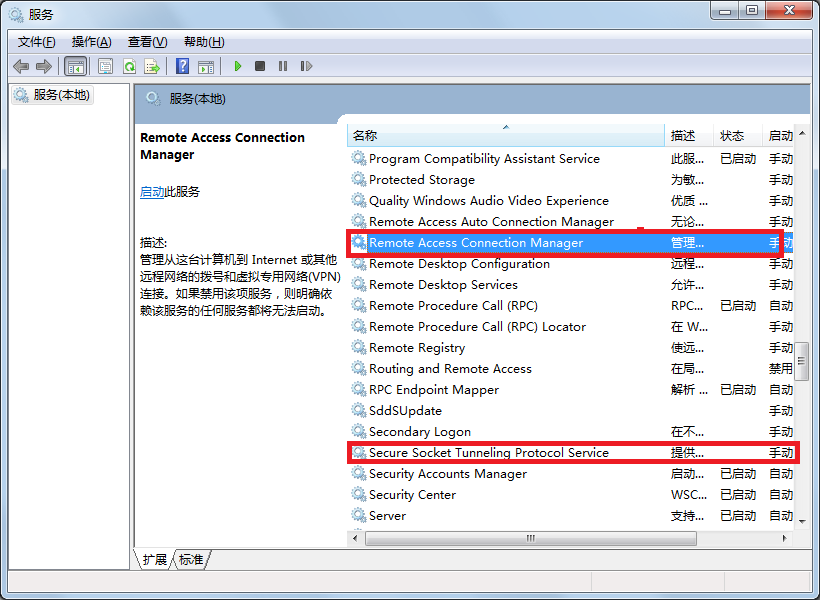The image size is (820, 600).
Task: Click the horizontal scroll left arrow
Action: pyautogui.click(x=356, y=538)
